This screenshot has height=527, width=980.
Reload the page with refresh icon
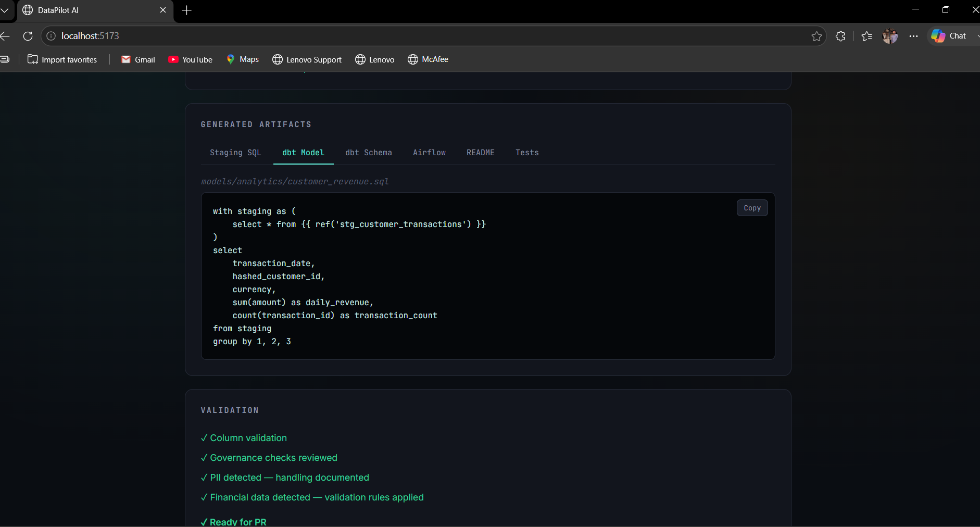(28, 36)
